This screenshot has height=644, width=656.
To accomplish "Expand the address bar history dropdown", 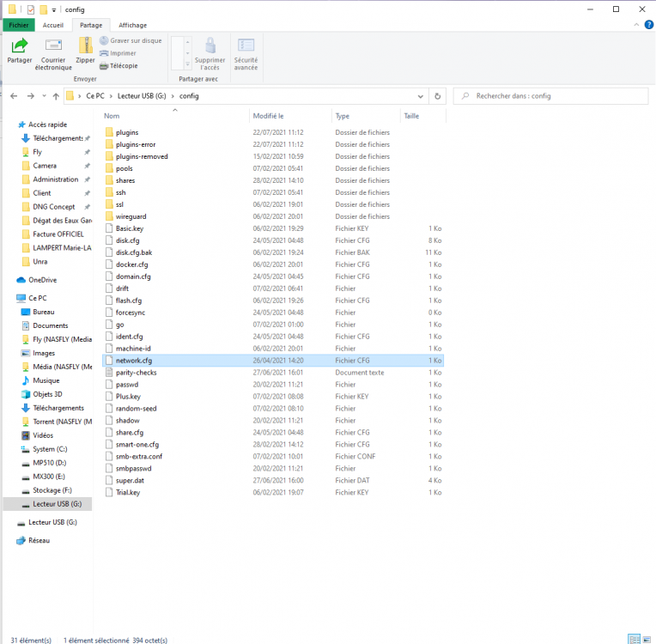I will click(x=421, y=96).
